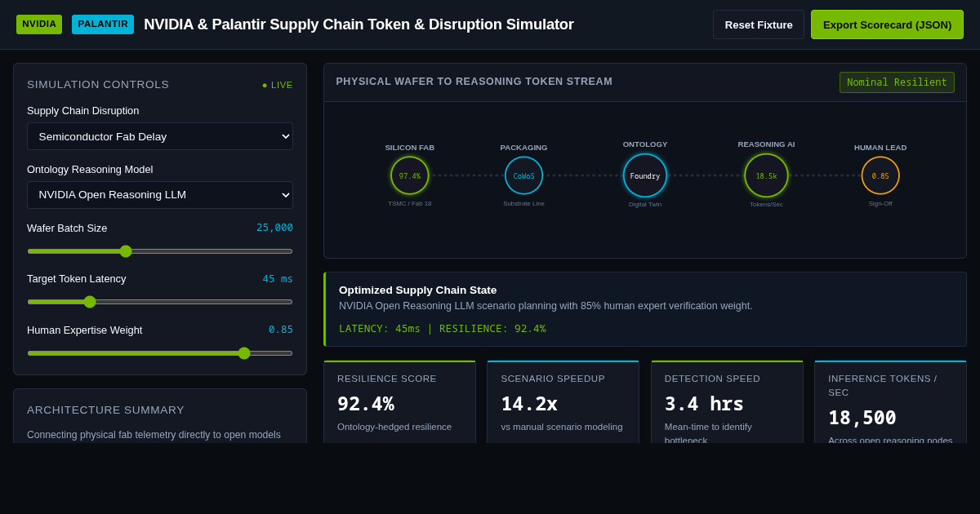Click the LATENCY: 45ms | RESILIENCE: 92.4% line
The height and width of the screenshot is (514, 980).
443,328
